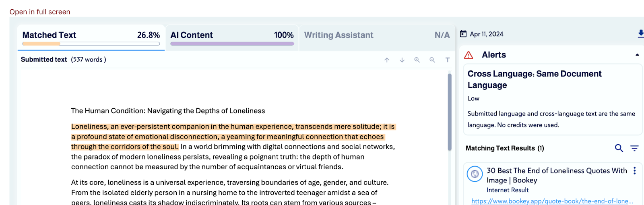Open the bookey.app source URL link
This screenshot has height=205, width=644.
(552, 201)
